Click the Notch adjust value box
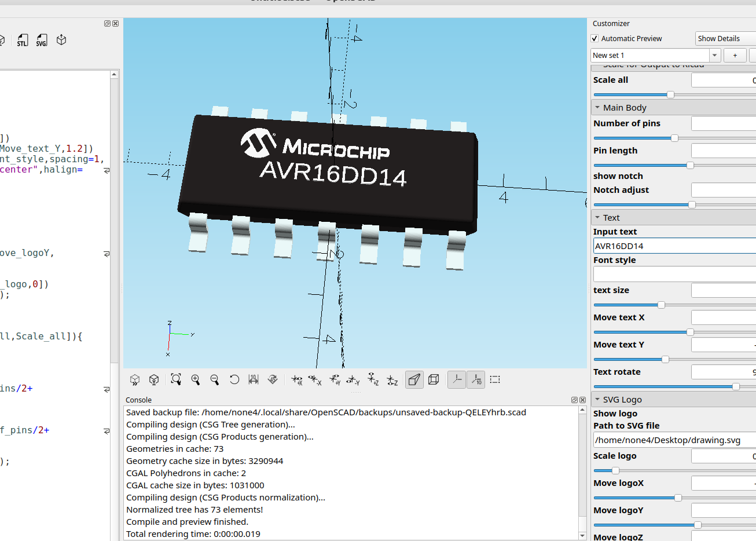Screen dimensions: 756x541 pyautogui.click(x=724, y=190)
